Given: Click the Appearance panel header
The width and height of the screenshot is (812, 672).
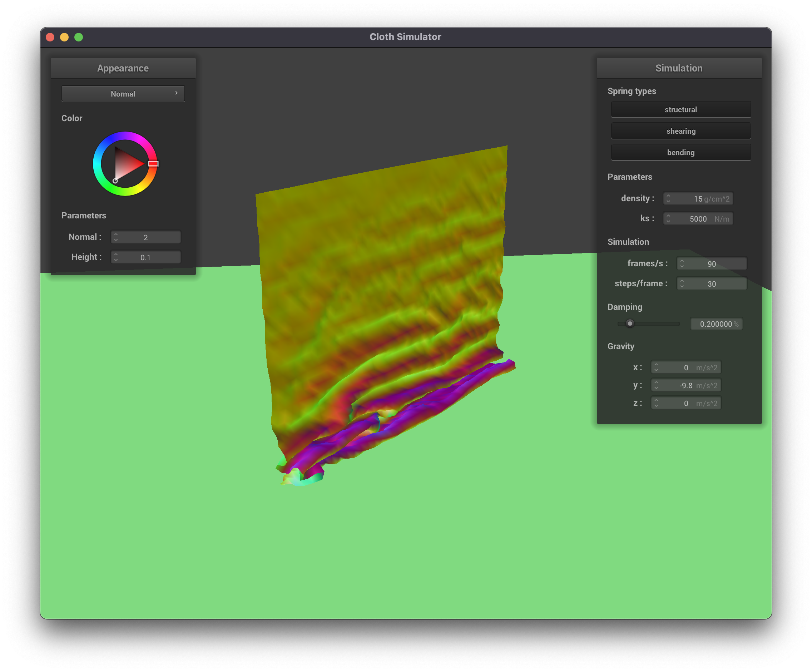Looking at the screenshot, I should [x=123, y=68].
